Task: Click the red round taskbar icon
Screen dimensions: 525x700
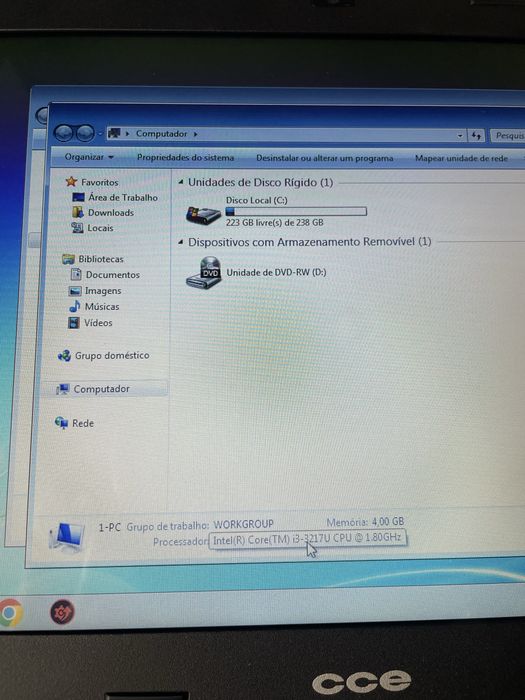Action: (62, 612)
